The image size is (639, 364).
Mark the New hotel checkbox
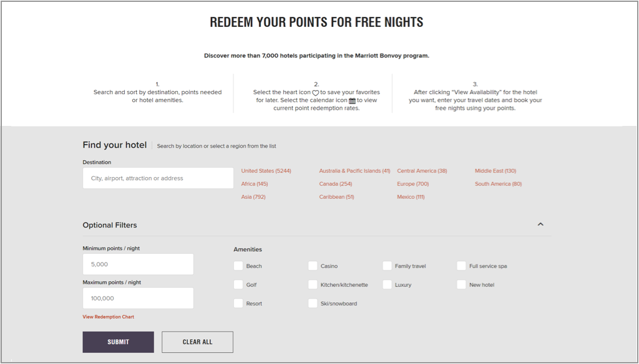[461, 285]
